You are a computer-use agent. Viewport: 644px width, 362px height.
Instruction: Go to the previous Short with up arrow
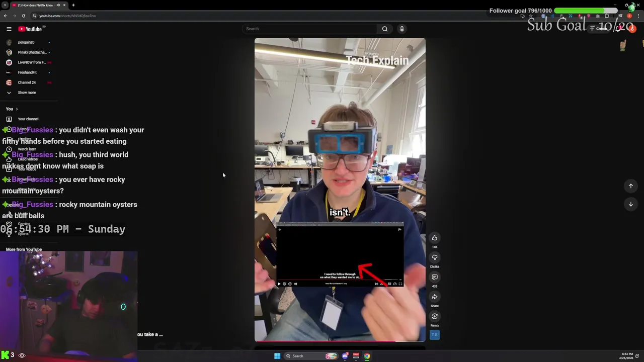point(631,186)
